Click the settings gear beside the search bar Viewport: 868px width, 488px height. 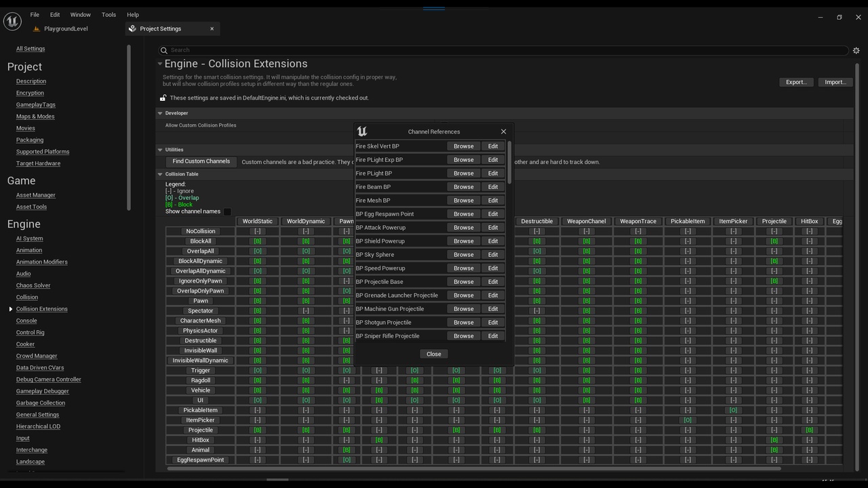click(856, 50)
